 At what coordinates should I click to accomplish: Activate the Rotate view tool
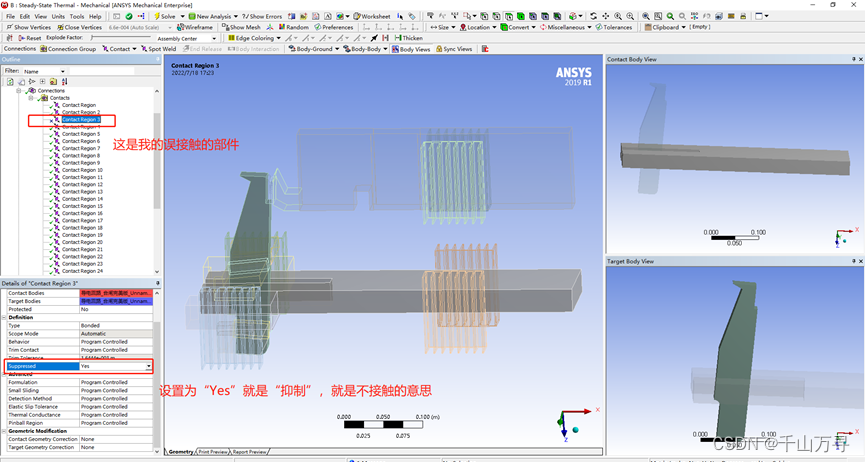click(593, 16)
